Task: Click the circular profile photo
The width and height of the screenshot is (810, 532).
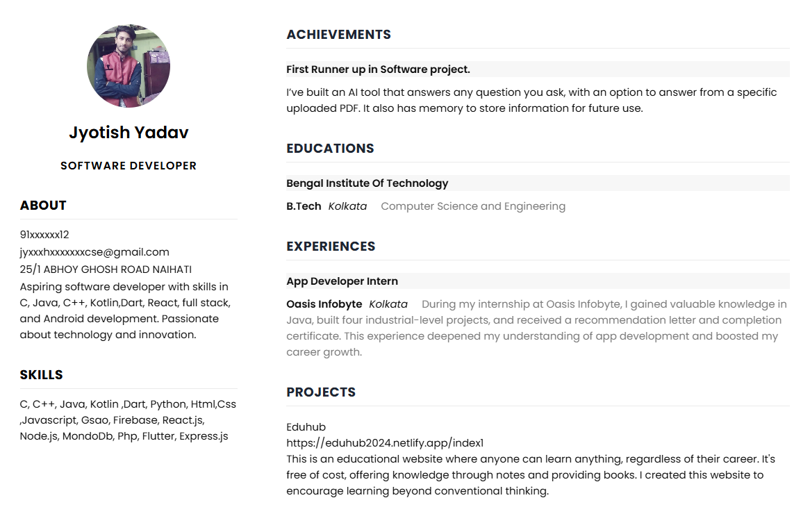Action: 129,65
